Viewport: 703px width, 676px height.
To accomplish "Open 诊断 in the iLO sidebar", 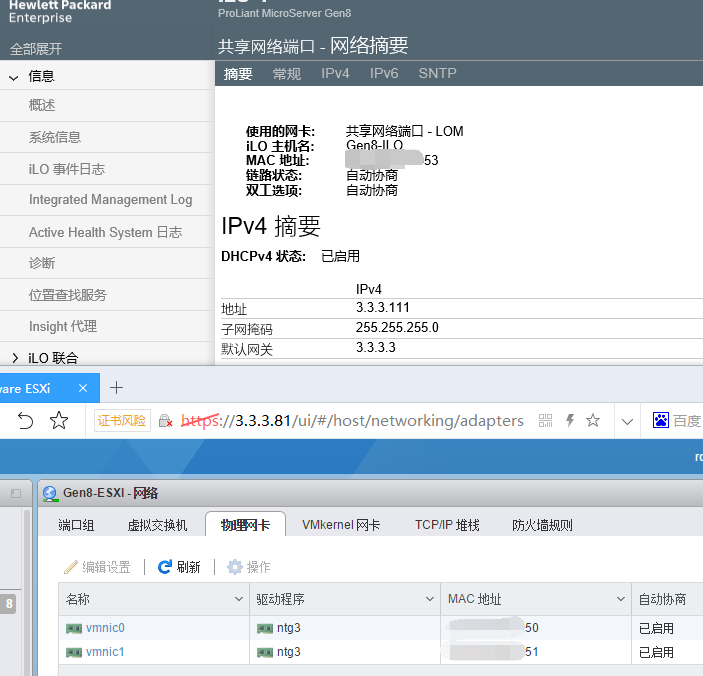I will point(42,263).
